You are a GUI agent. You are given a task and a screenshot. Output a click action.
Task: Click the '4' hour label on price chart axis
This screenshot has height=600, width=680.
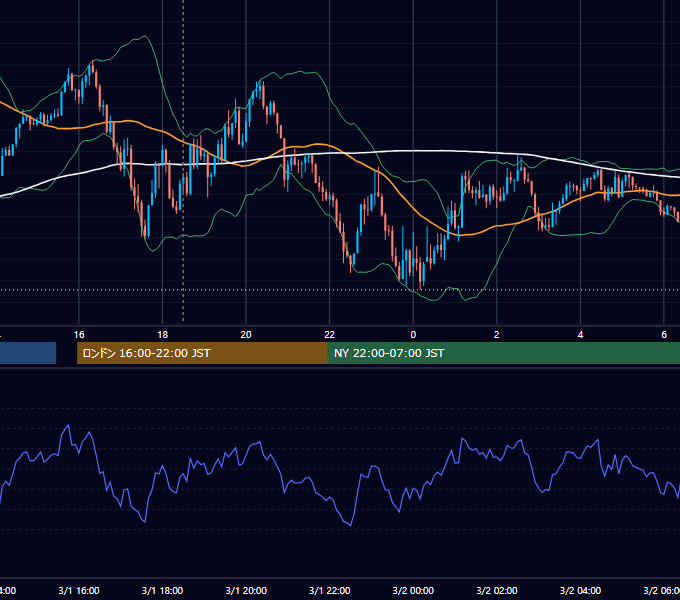click(580, 335)
